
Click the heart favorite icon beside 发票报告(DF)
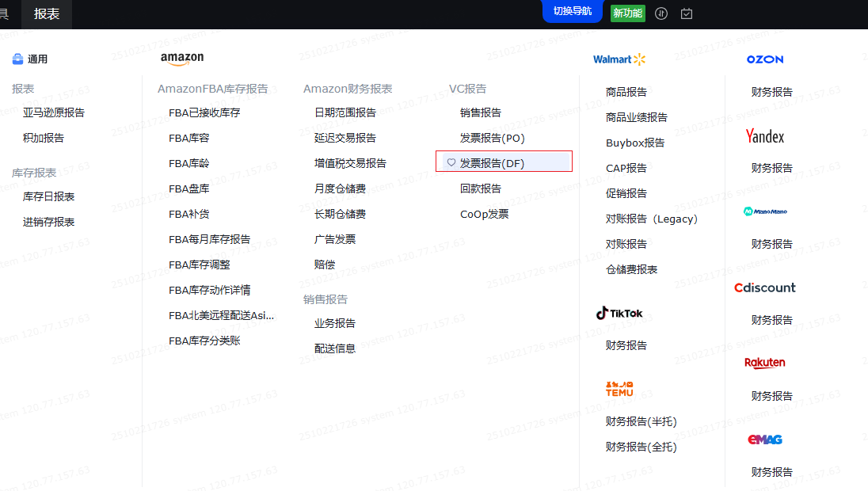click(451, 163)
